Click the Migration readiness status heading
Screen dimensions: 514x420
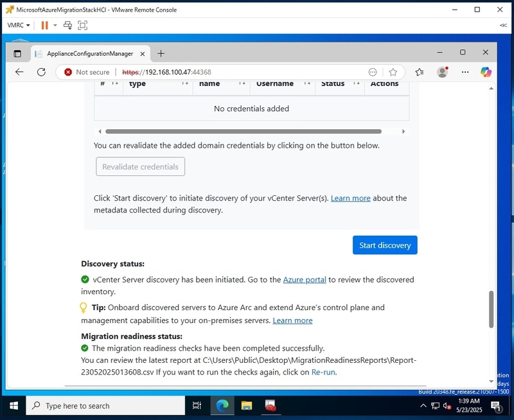pos(132,337)
